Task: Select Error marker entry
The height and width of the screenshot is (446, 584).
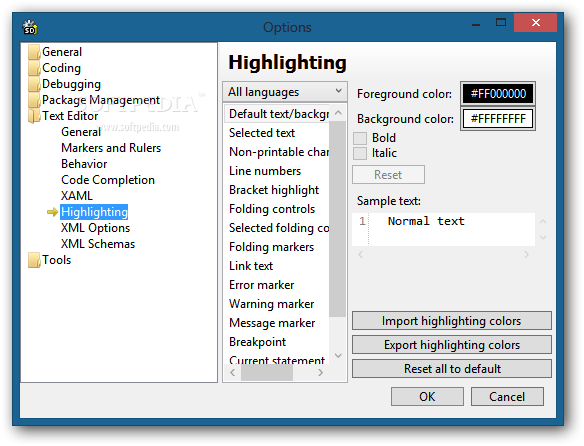Action: click(277, 285)
